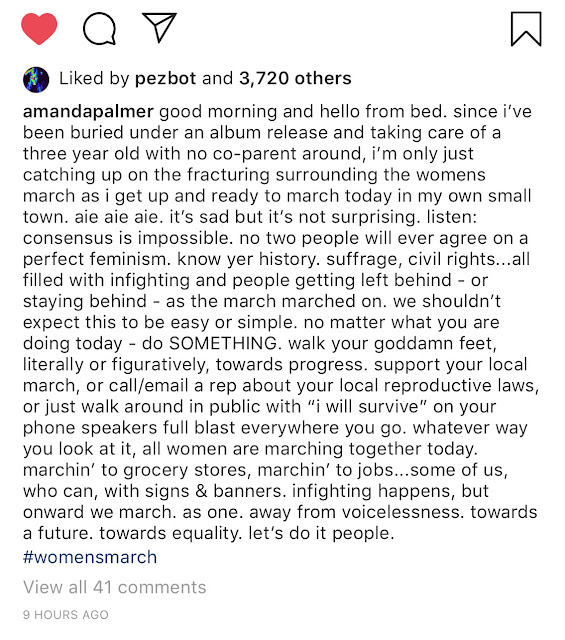View all 41 comments
The image size is (565, 640).
115,587
